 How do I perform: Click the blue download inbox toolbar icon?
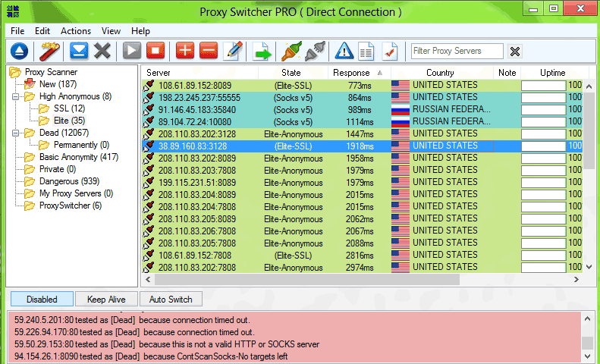79,51
